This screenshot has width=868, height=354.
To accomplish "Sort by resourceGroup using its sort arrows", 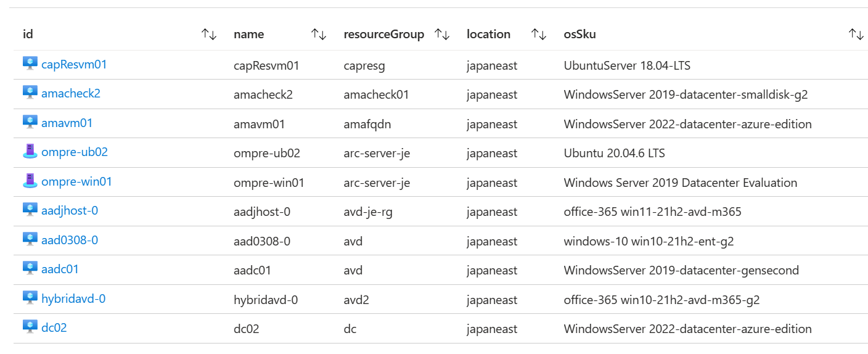I will click(442, 35).
